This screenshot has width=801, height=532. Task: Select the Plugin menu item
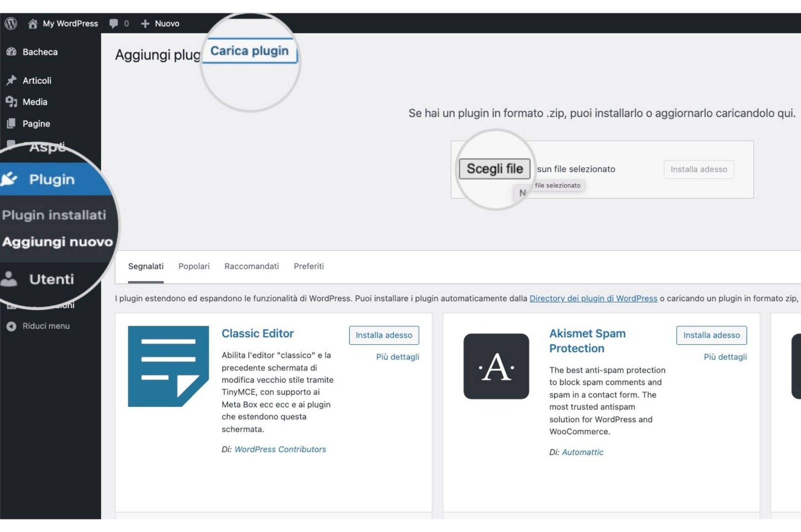[x=52, y=179]
